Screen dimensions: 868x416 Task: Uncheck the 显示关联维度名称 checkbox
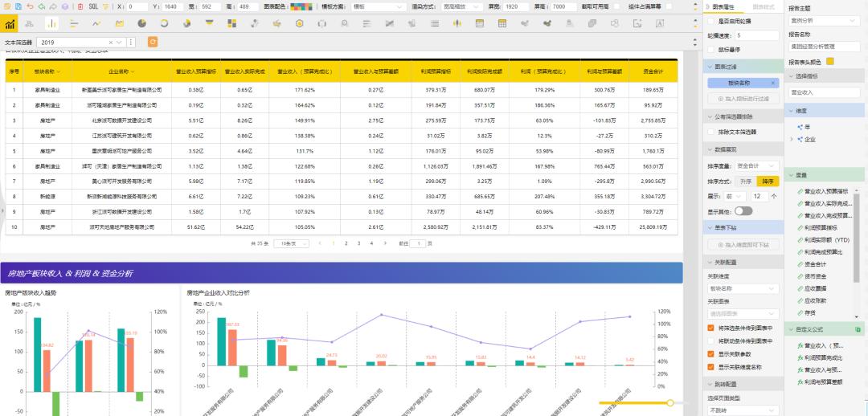pyautogui.click(x=711, y=367)
